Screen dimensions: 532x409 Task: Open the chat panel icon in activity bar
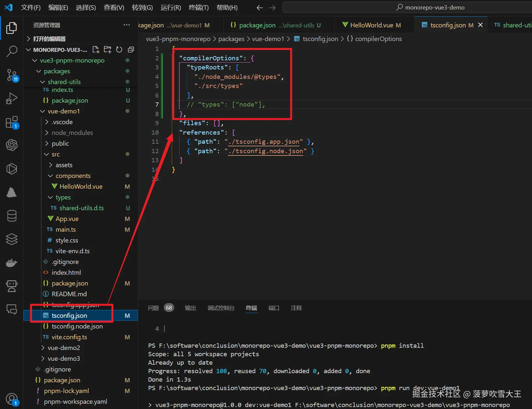(x=12, y=309)
